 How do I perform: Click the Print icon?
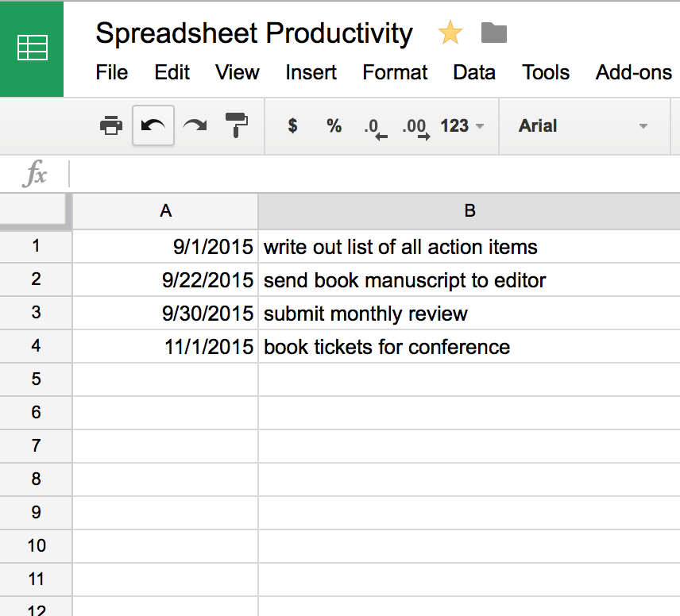tap(110, 125)
